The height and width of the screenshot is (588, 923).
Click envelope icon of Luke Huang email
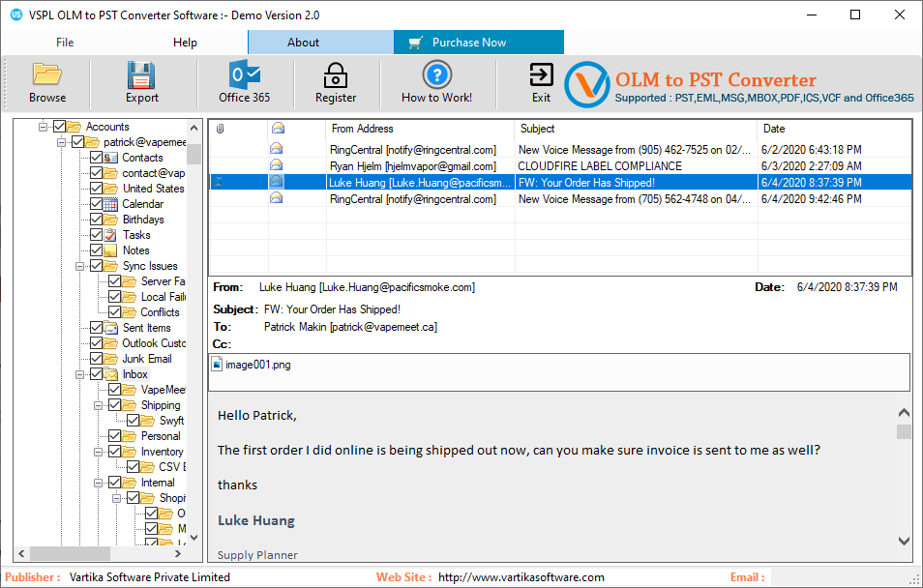click(x=276, y=182)
